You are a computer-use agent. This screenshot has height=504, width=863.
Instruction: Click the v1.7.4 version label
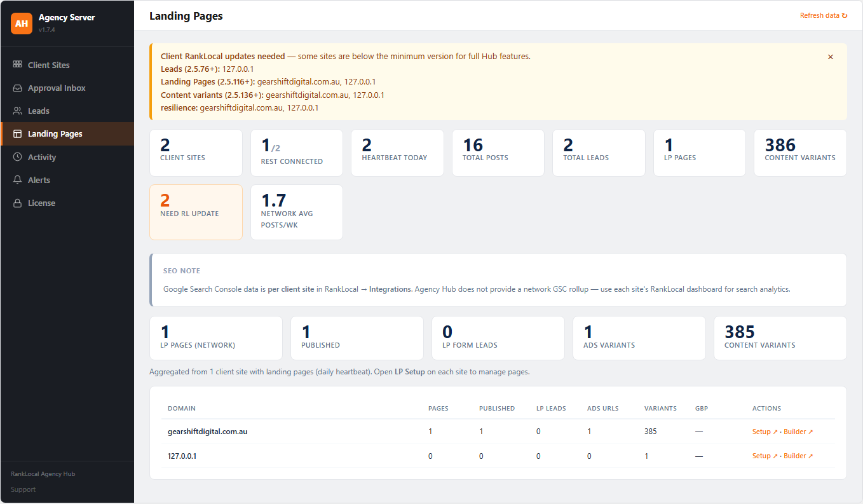point(47,30)
